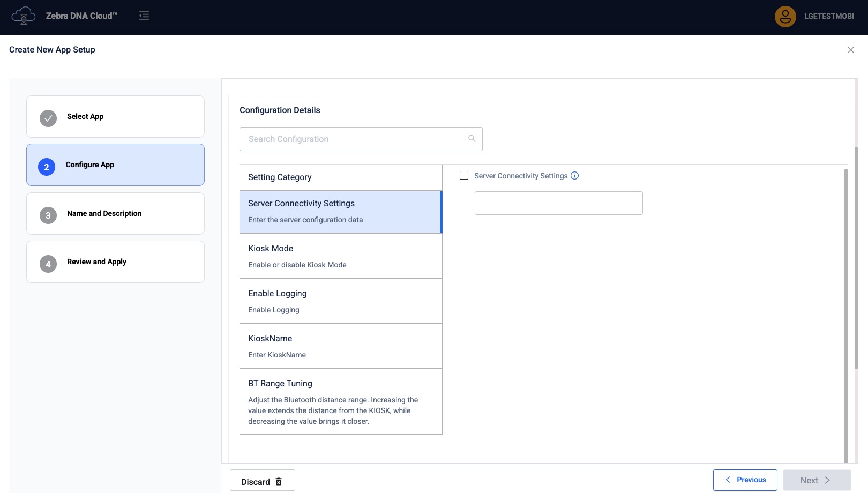The width and height of the screenshot is (868, 493).
Task: Click the Zebra DNA Cloud logo icon
Action: (x=24, y=16)
